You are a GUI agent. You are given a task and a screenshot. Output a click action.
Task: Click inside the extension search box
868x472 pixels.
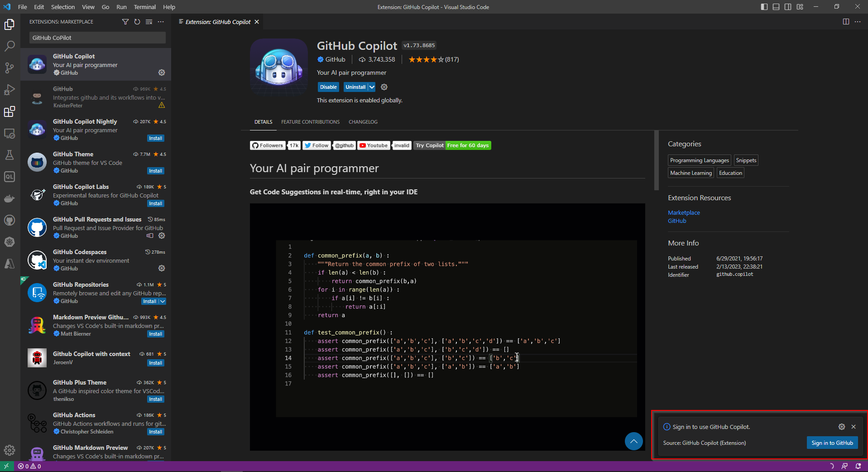96,38
